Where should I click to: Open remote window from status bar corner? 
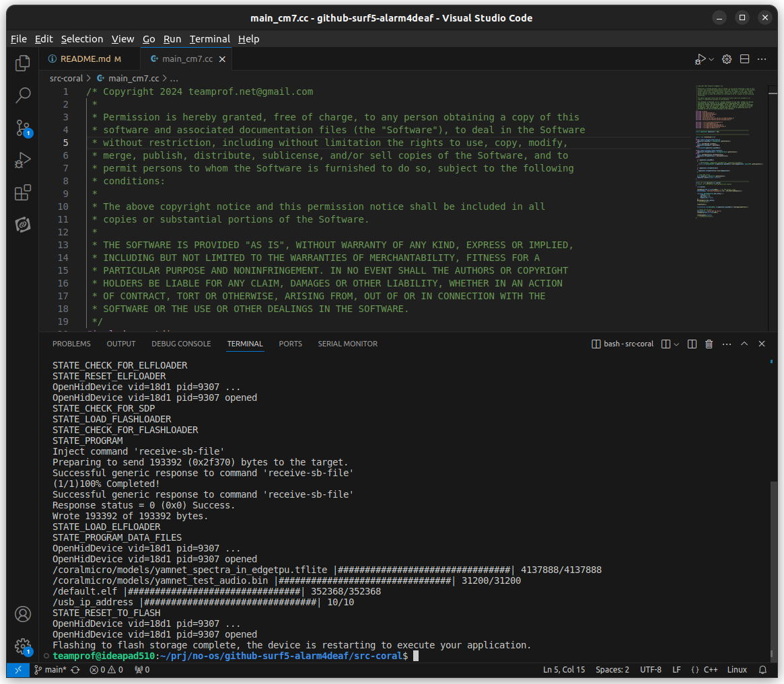[18, 670]
